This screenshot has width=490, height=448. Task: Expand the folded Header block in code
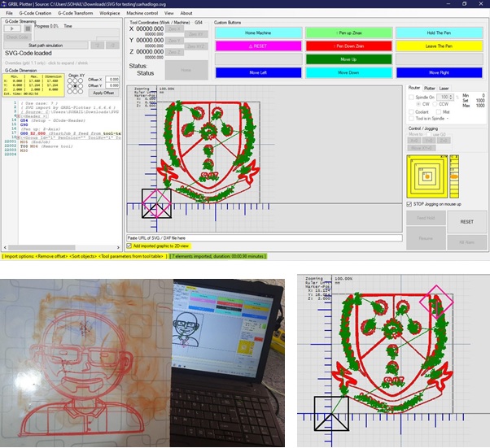[x=19, y=116]
